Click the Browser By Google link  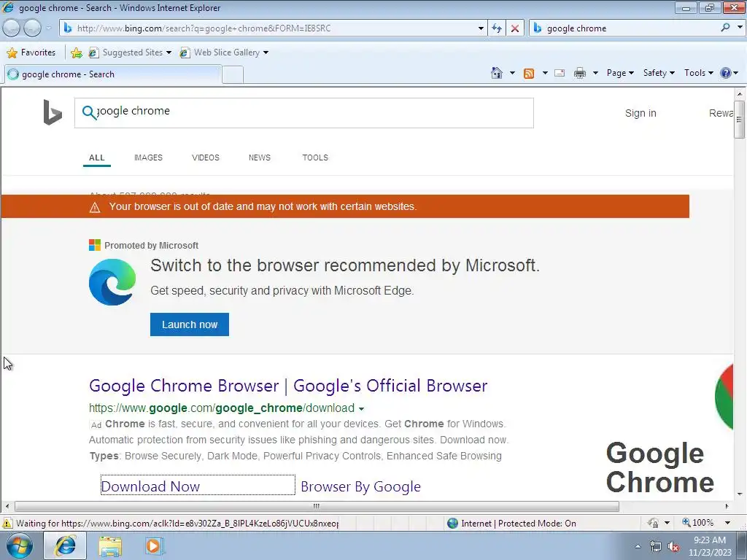pyautogui.click(x=360, y=486)
